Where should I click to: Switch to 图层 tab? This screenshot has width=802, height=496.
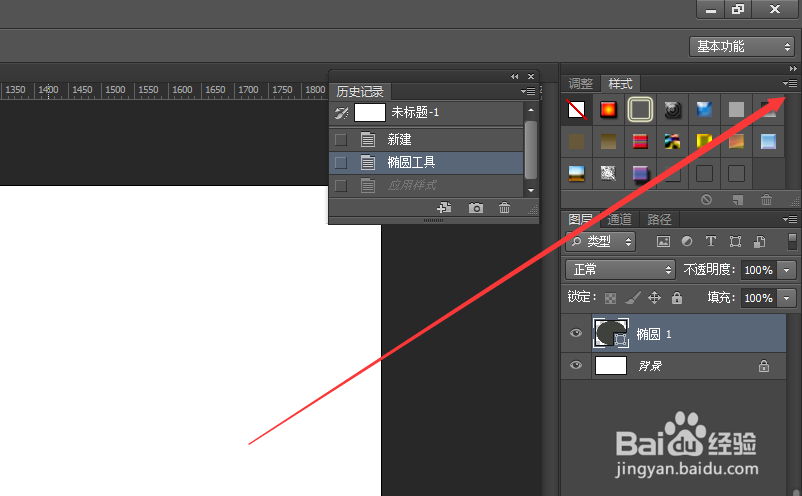point(581,219)
